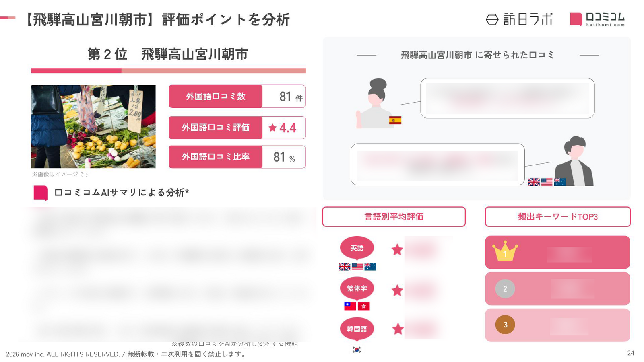Click the 外国語口コミ比率 label
Image resolution: width=644 pixels, height=362 pixels.
coord(216,157)
